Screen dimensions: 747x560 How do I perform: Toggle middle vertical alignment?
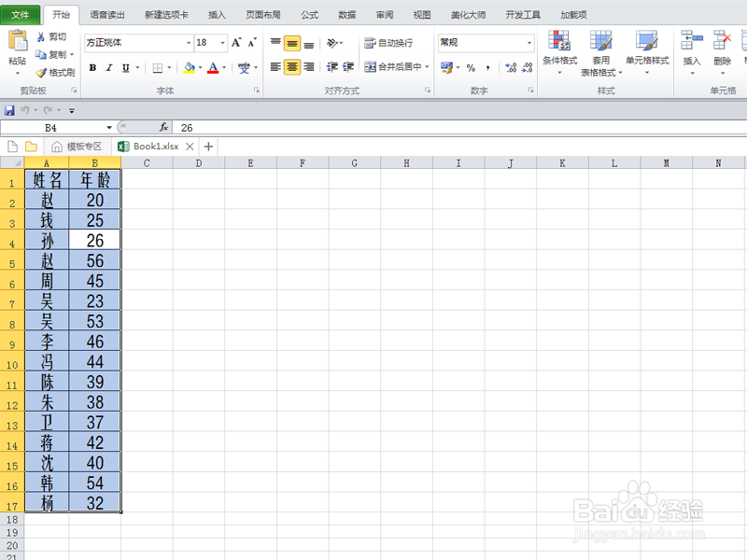292,43
